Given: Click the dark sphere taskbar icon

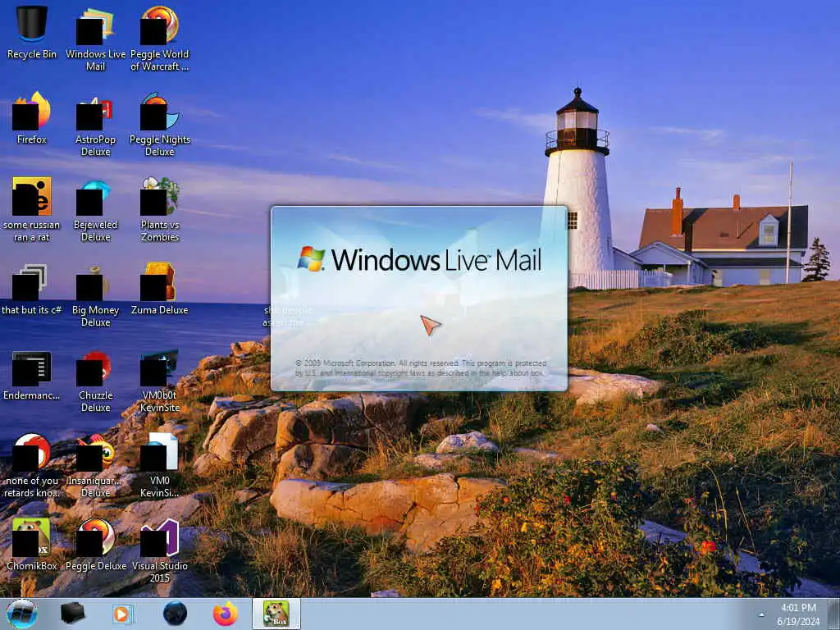Looking at the screenshot, I should coord(175,614).
